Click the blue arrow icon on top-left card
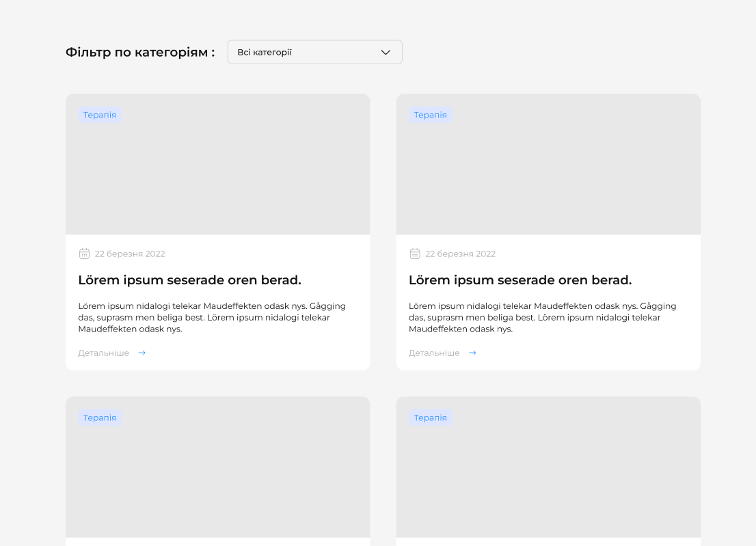This screenshot has height=546, width=756. coord(141,353)
